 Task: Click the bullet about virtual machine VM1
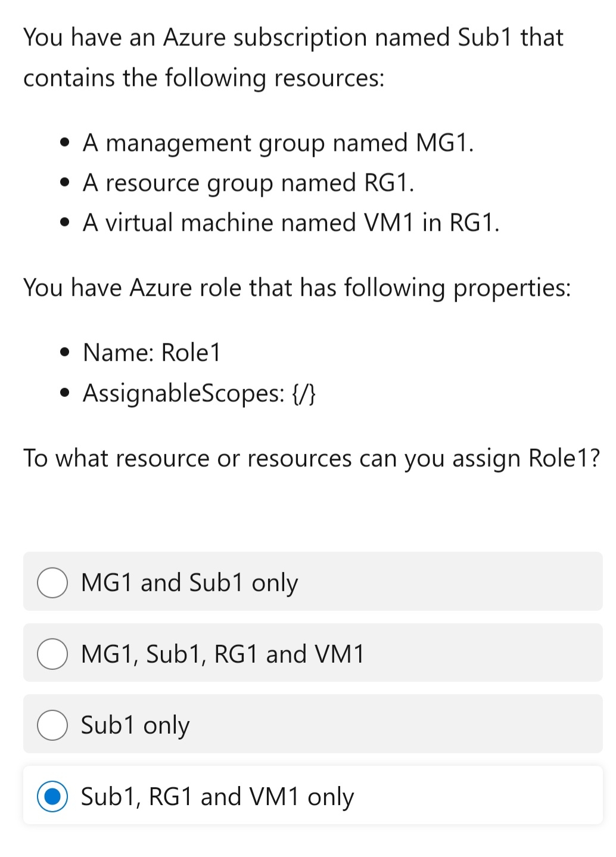[x=292, y=222]
